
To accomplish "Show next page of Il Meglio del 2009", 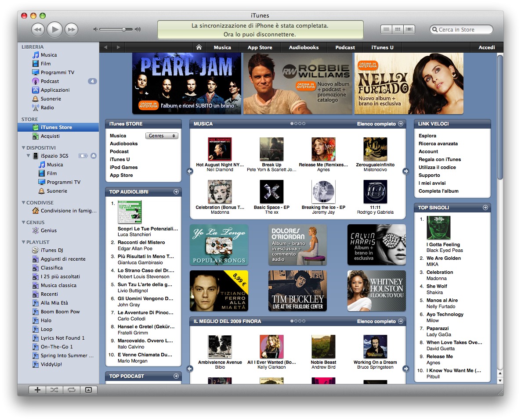I will (x=406, y=369).
